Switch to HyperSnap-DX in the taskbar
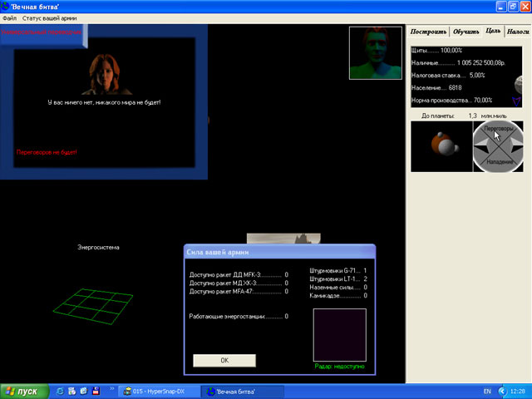 pos(160,391)
